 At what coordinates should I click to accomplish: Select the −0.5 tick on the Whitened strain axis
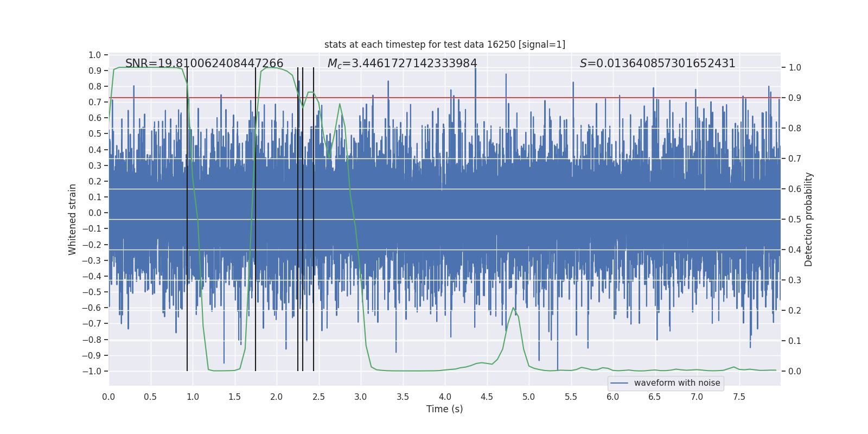tap(92, 292)
